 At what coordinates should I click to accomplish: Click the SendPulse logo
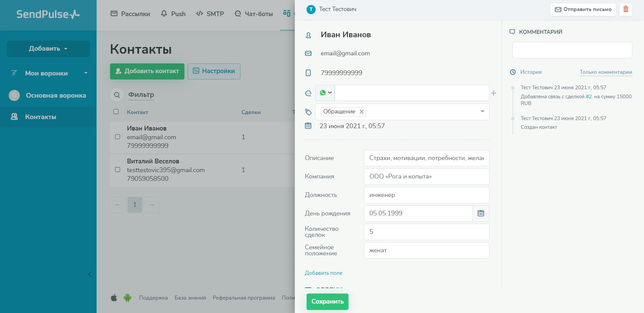tap(48, 14)
